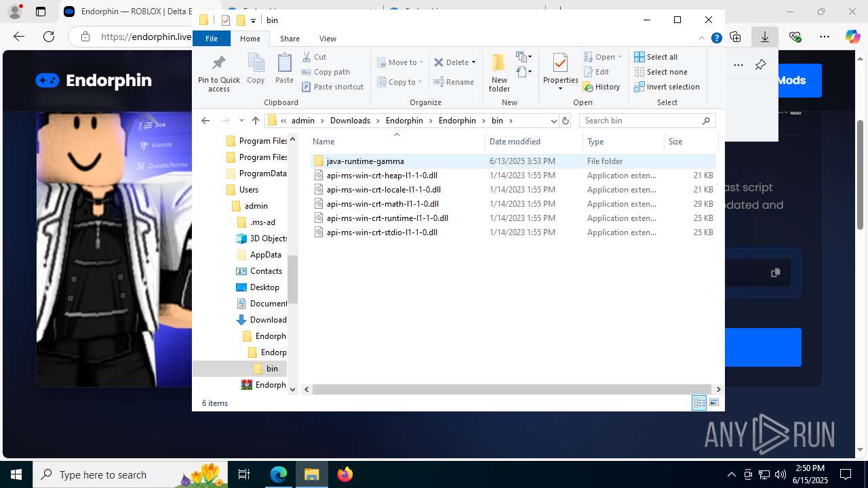Expand the Delete dropdown arrow
Viewport: 868px width, 488px height.
coord(473,62)
